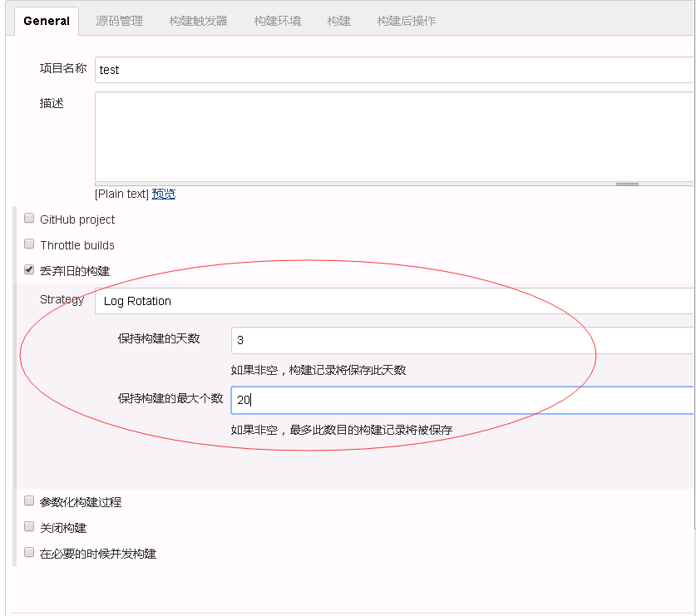Click the Strategy label
The image size is (696, 616).
pos(62,300)
